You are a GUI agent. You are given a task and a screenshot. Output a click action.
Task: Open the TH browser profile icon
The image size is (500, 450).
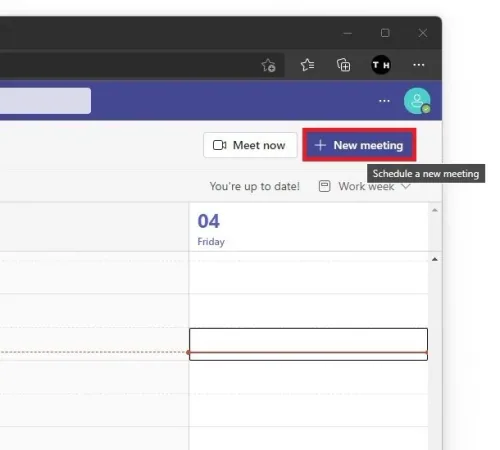tap(381, 65)
